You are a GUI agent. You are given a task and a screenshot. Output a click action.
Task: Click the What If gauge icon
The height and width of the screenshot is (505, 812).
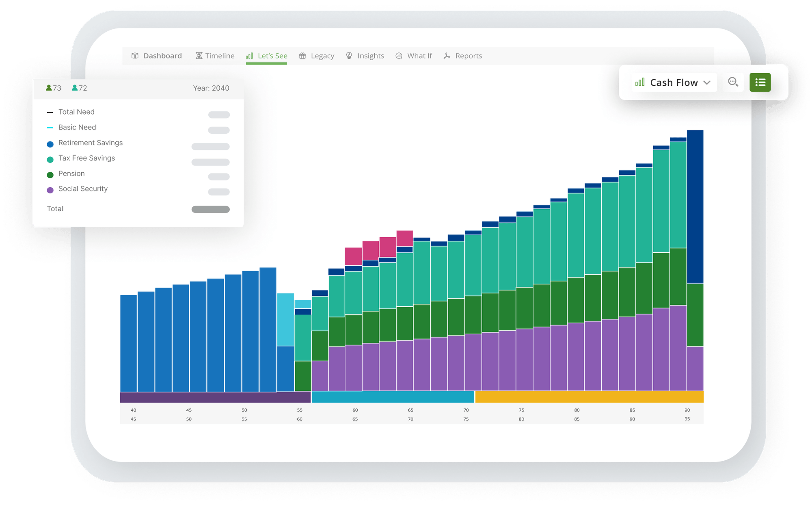click(399, 56)
